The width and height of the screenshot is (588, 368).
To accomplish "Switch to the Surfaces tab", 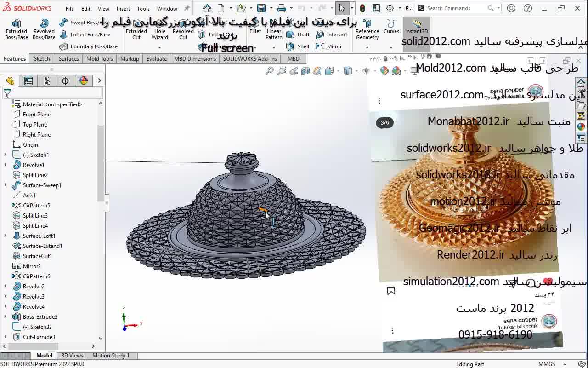I will click(x=69, y=58).
